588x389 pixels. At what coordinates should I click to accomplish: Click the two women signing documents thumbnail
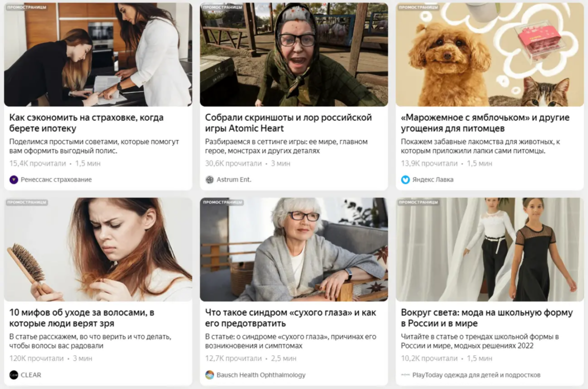[x=98, y=55]
